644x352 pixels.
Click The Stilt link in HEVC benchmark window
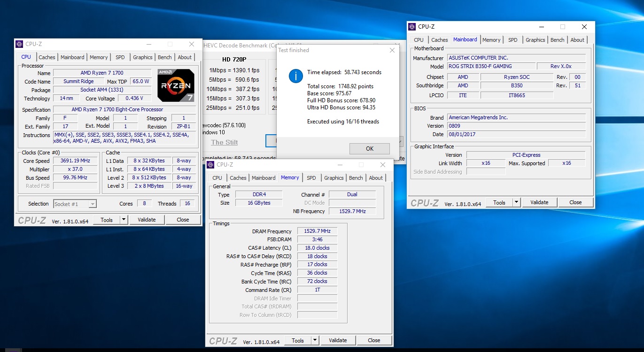click(224, 142)
